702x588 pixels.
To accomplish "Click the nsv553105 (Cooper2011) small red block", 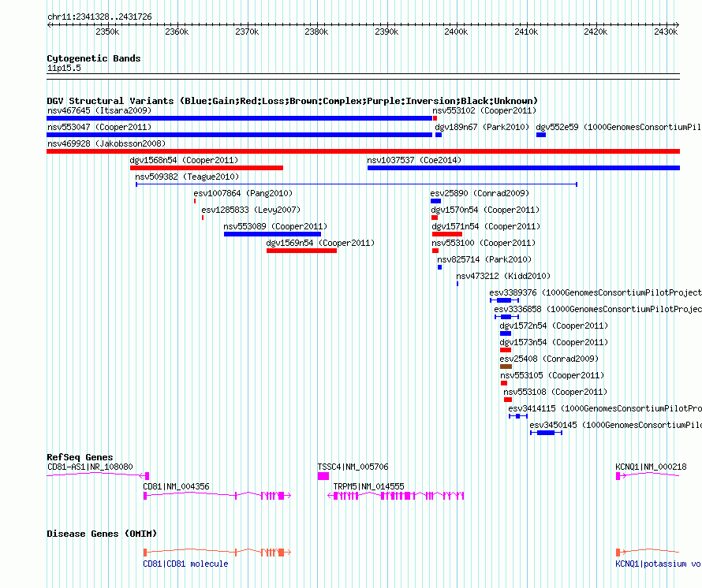I will [x=504, y=383].
